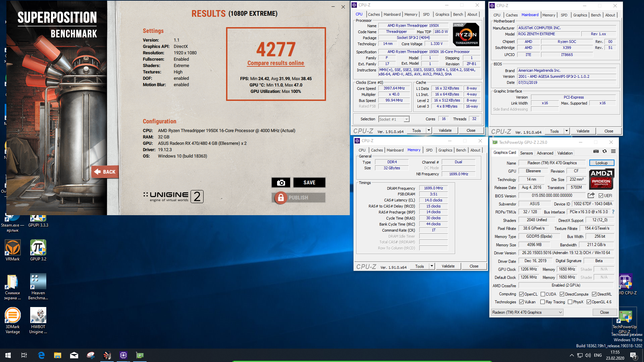Click the Compare results online link
The image size is (644, 362).
tap(276, 63)
